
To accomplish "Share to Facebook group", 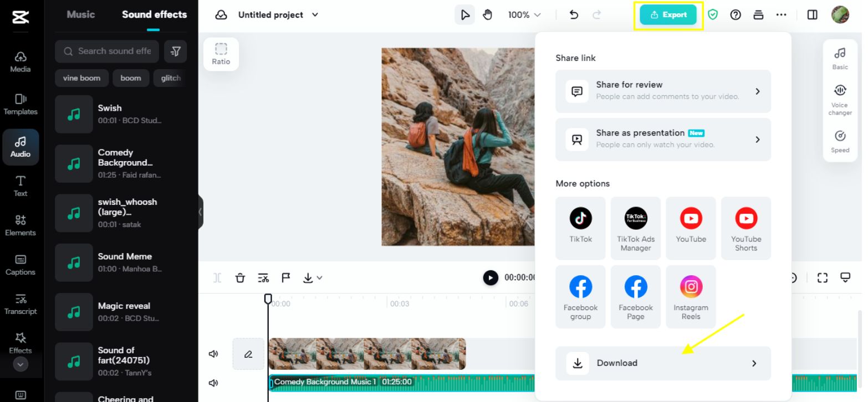I will pos(580,297).
